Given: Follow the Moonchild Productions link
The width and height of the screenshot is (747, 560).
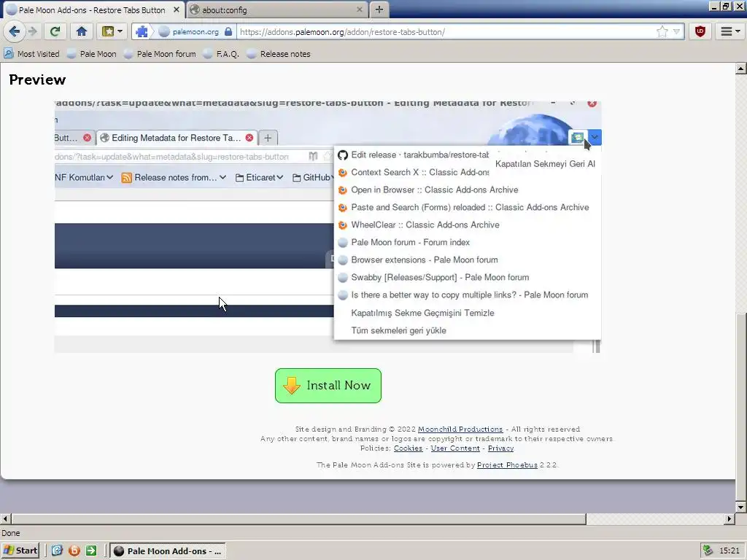Looking at the screenshot, I should pyautogui.click(x=460, y=429).
